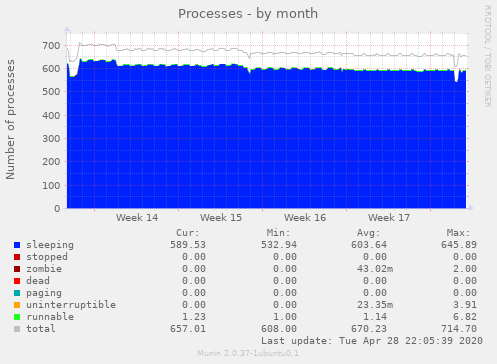The height and width of the screenshot is (364, 497).
Task: Click the 'paging' legend label
Action: pyautogui.click(x=44, y=293)
